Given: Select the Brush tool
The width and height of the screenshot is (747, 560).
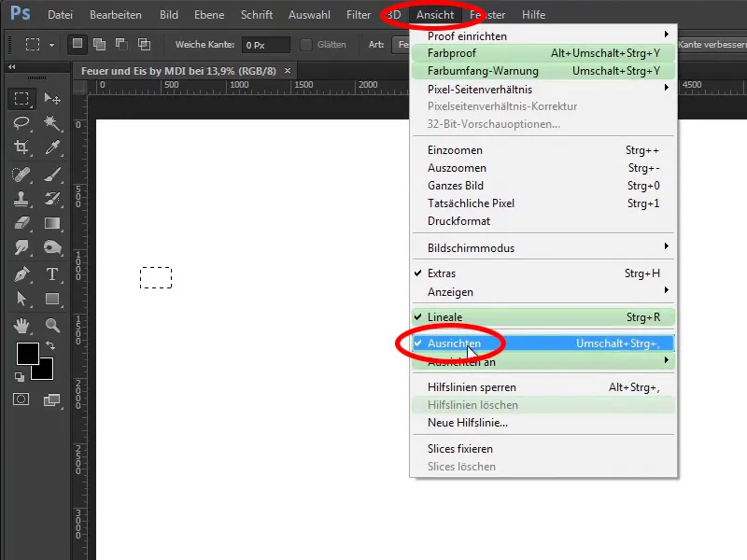Looking at the screenshot, I should coord(52,175).
